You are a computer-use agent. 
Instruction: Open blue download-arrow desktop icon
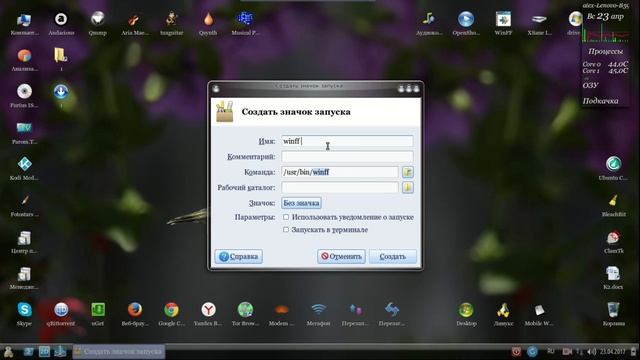tap(61, 96)
